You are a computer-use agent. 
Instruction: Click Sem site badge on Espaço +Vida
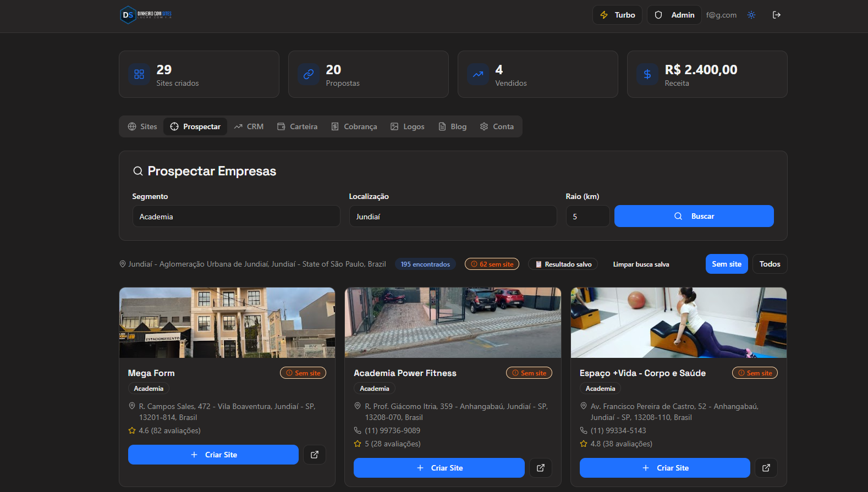tap(755, 373)
